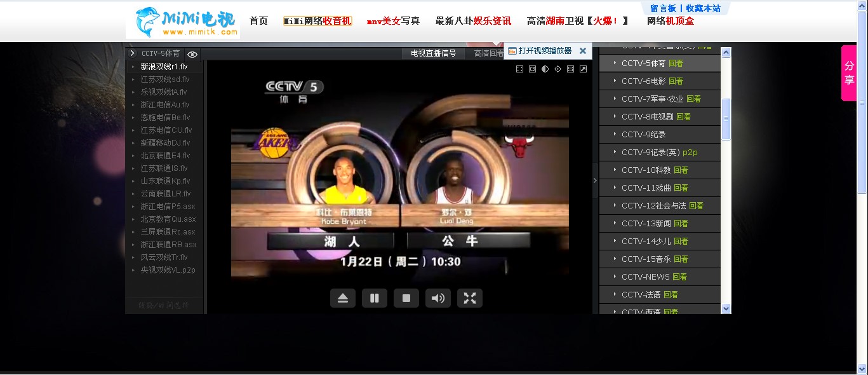Open the MiMi网络收音机 menu item

click(x=317, y=21)
